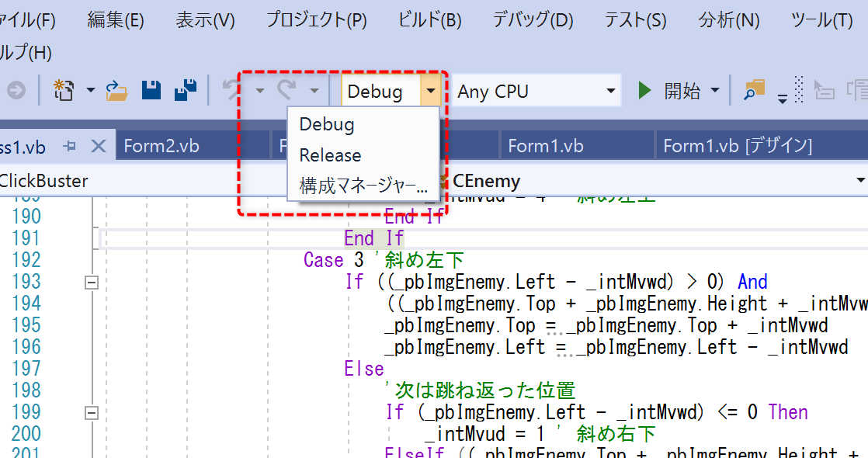Save the current file with floppy icon
The height and width of the screenshot is (458, 868).
point(151,90)
